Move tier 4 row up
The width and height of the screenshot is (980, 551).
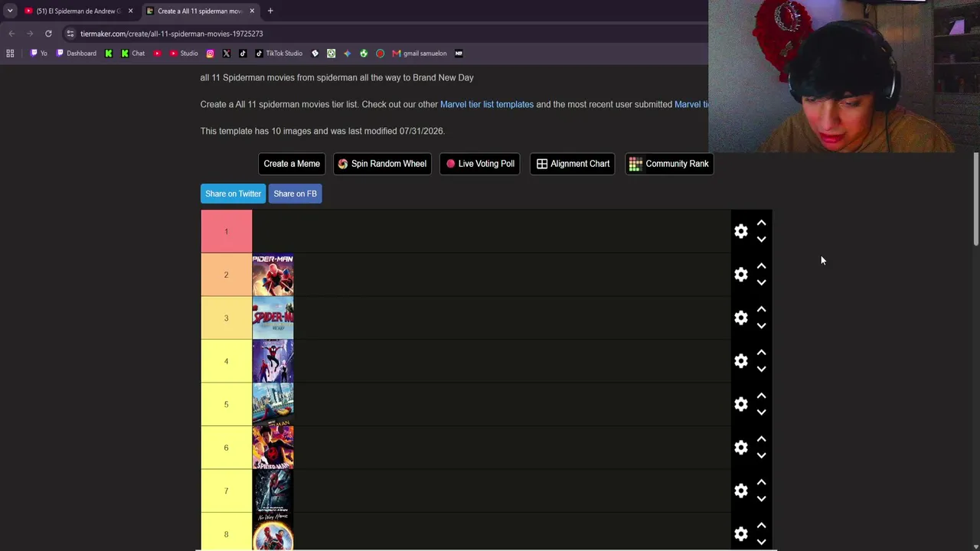pyautogui.click(x=761, y=352)
